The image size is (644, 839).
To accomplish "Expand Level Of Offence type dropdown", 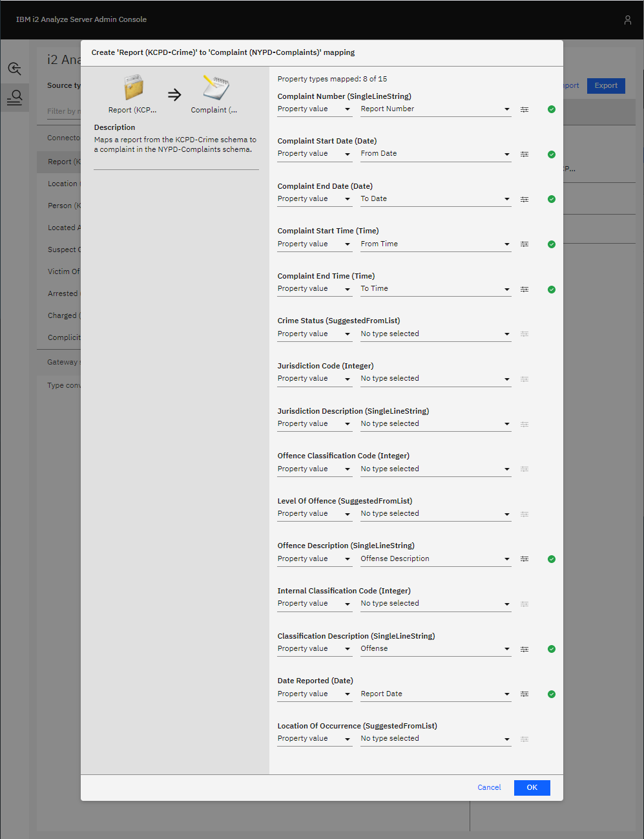I will (435, 514).
